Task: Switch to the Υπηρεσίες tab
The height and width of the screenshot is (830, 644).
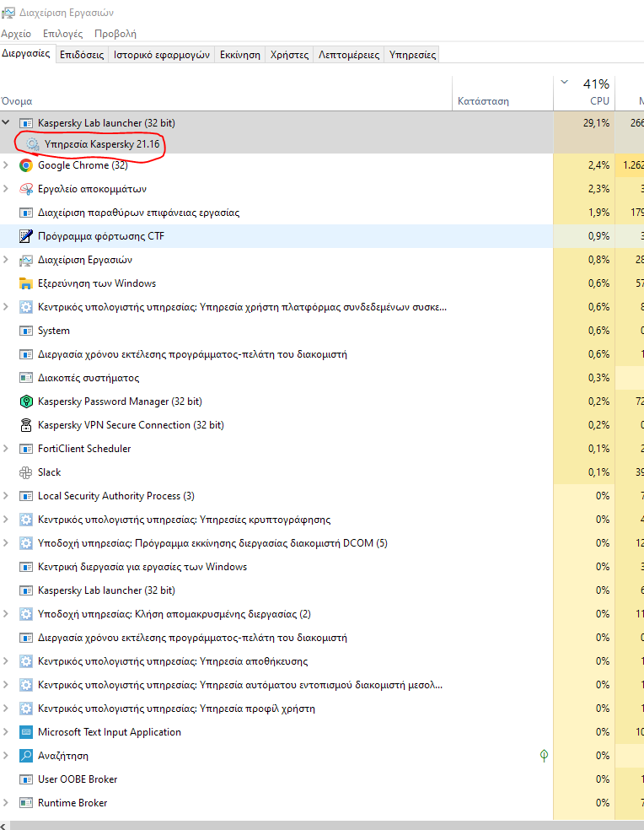Action: point(413,55)
